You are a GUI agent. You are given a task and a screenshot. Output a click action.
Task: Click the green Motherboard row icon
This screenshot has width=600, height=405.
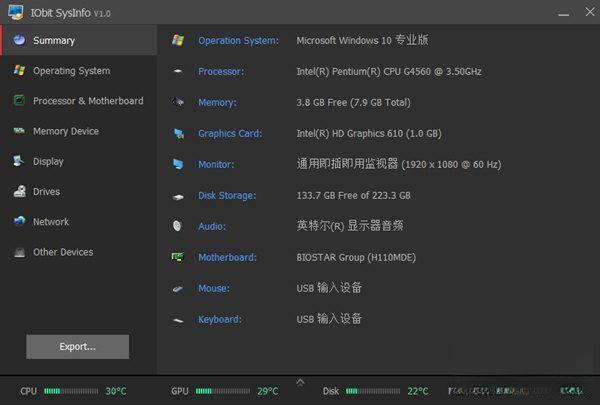[178, 257]
